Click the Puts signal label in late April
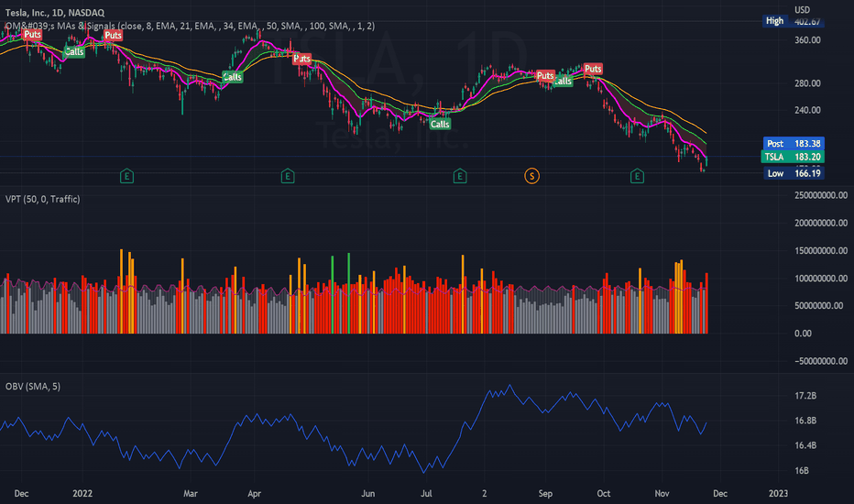This screenshot has width=854, height=504. 301,59
